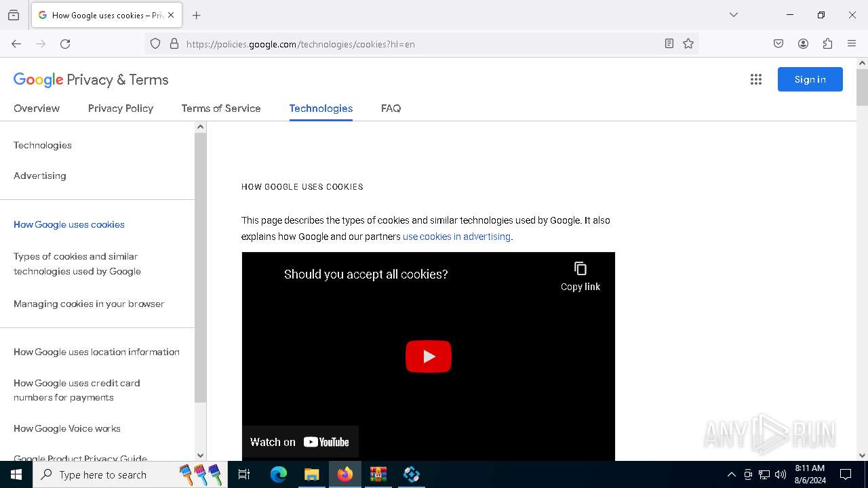The width and height of the screenshot is (868, 488).
Task: Open tracking protection shield icon
Action: click(x=155, y=44)
